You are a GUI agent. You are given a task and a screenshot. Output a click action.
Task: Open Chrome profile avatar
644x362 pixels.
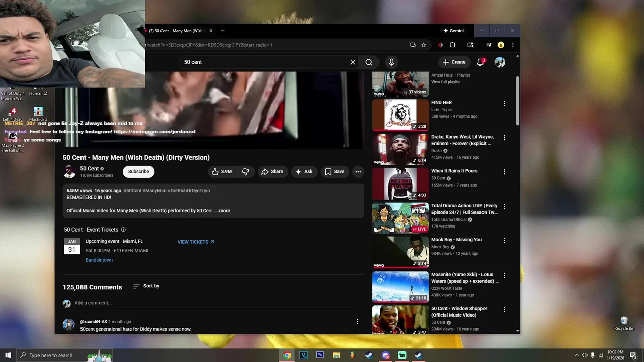(501, 45)
